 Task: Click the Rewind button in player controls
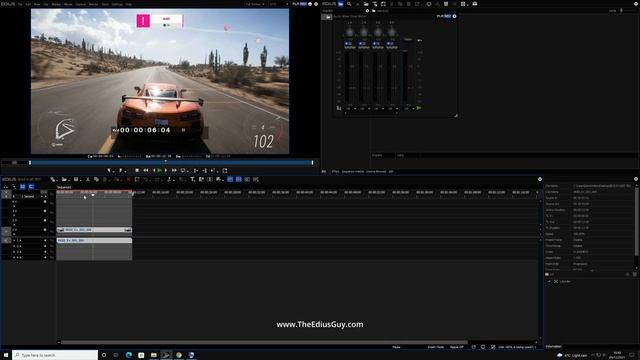coord(146,170)
